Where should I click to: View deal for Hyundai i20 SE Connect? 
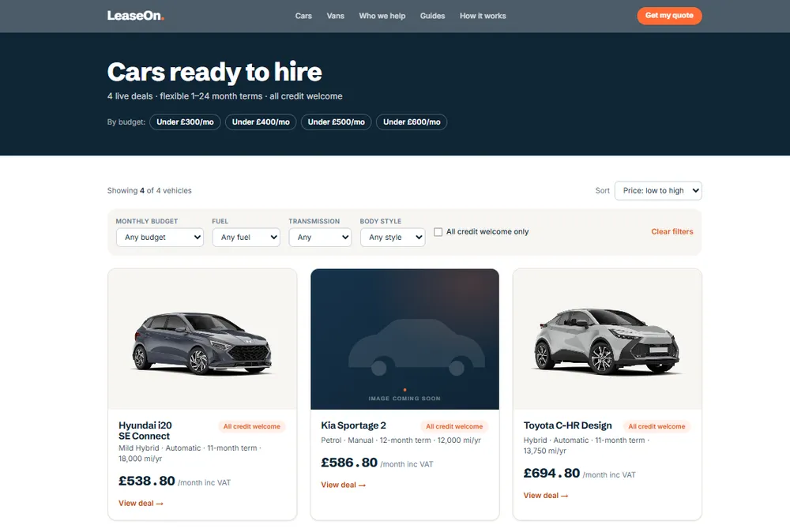pos(141,504)
